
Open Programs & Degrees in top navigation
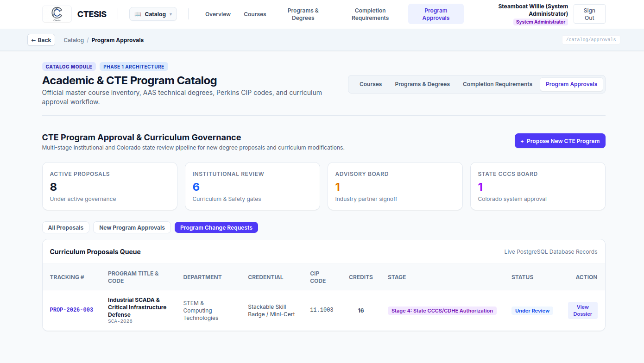coord(303,14)
